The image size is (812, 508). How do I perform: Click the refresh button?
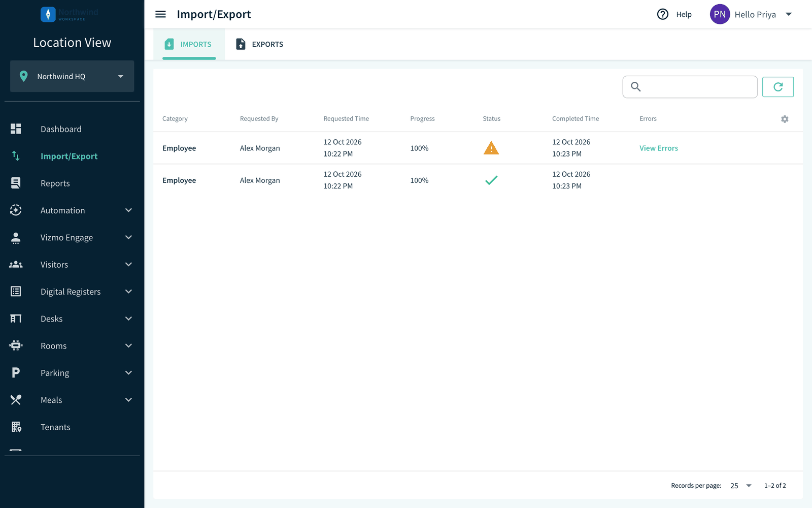click(778, 87)
